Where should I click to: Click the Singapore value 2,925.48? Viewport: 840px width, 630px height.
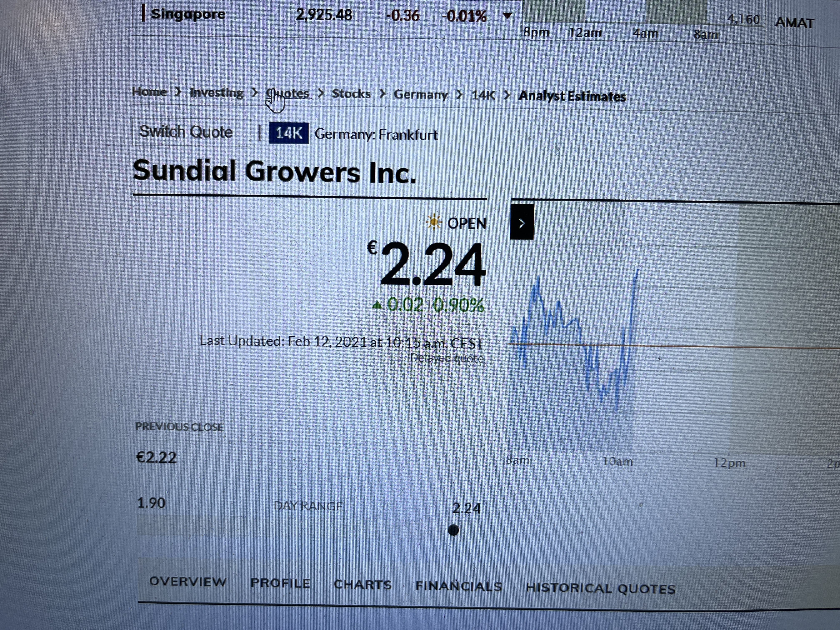click(x=324, y=15)
